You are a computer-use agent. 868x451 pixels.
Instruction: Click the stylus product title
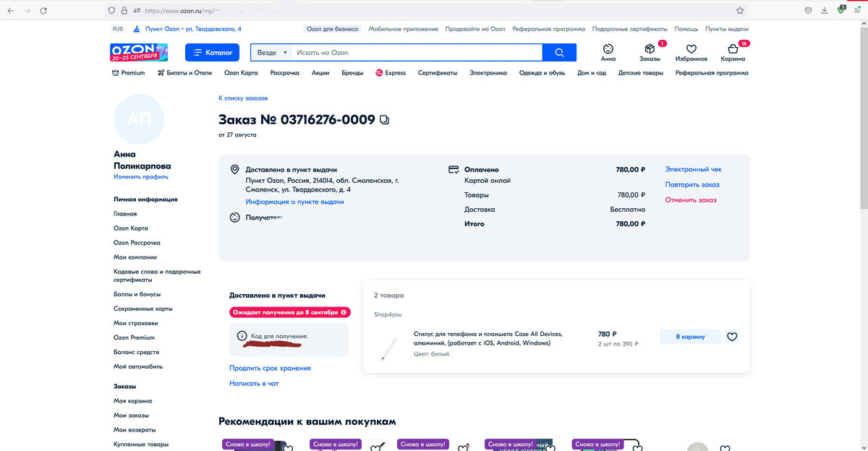[x=488, y=338]
